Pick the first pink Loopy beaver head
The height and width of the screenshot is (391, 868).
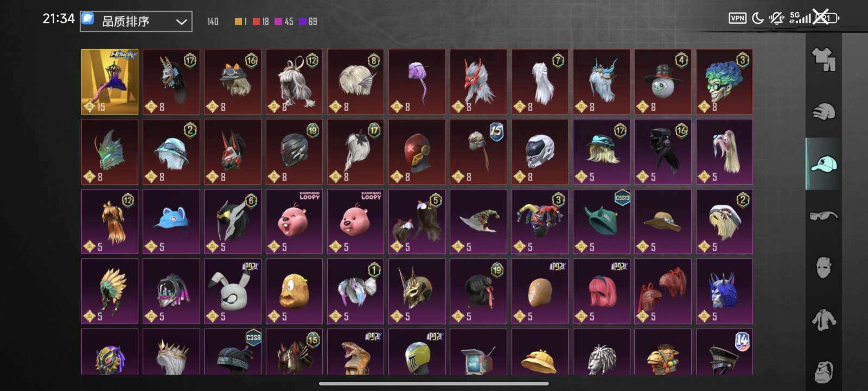point(294,221)
